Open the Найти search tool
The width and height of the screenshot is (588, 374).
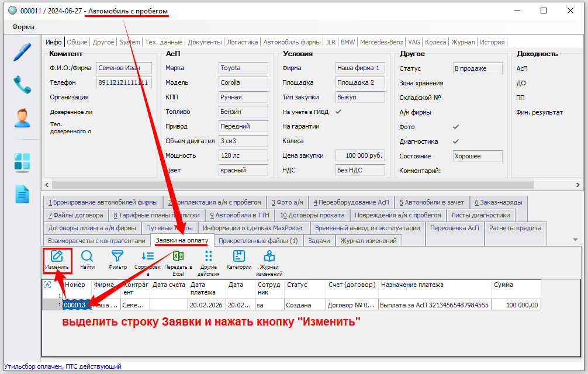point(87,260)
